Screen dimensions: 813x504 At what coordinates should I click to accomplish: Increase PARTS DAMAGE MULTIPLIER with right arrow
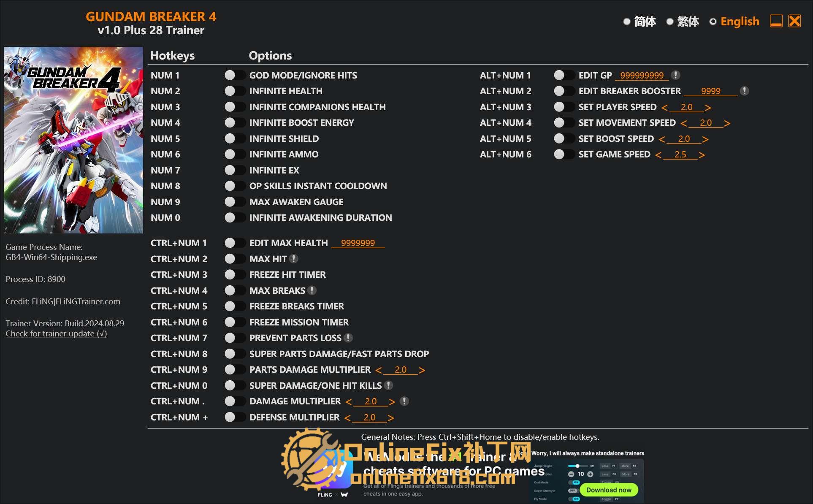pos(422,370)
